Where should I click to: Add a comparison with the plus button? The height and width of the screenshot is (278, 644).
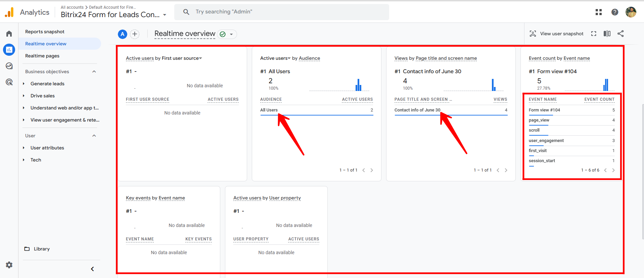point(135,34)
